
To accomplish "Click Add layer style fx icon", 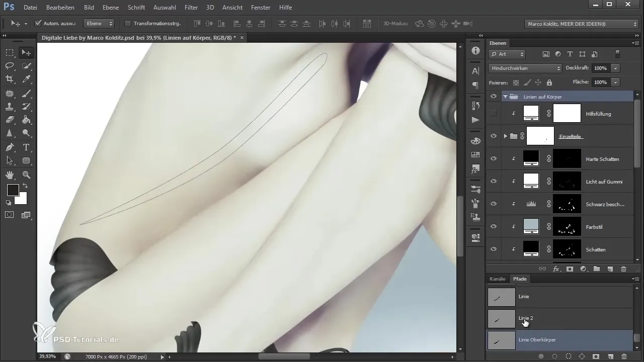I will click(x=556, y=269).
